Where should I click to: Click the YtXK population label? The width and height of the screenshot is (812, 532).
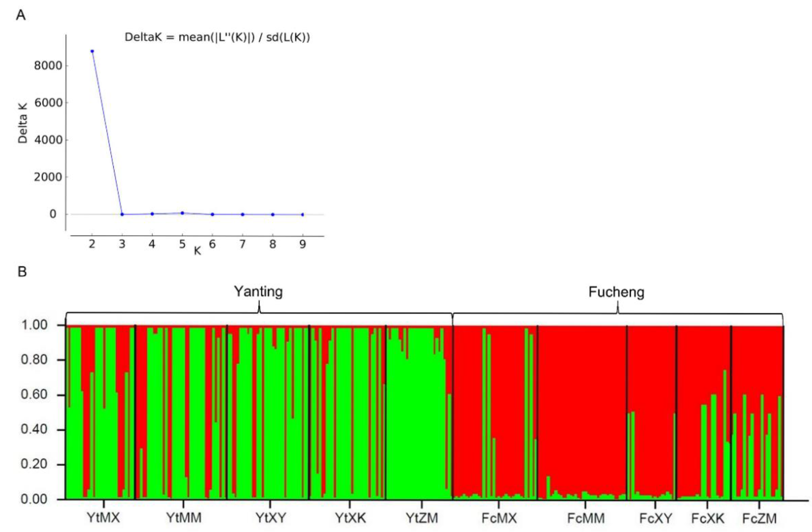click(x=350, y=518)
